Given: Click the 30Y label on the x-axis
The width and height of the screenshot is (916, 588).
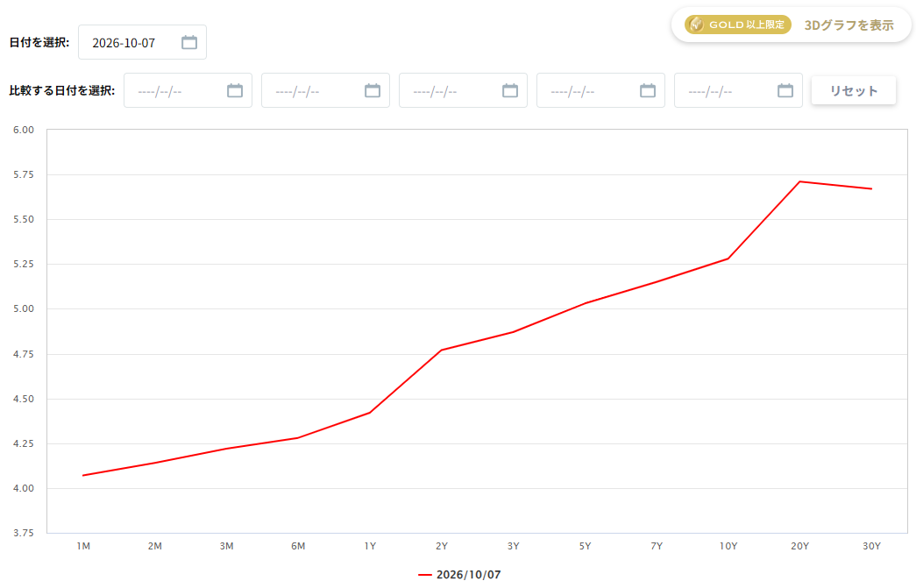Looking at the screenshot, I should (871, 546).
